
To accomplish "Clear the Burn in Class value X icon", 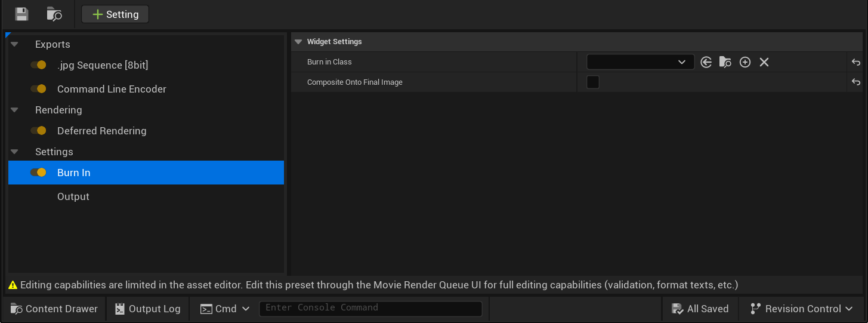I will tap(764, 62).
